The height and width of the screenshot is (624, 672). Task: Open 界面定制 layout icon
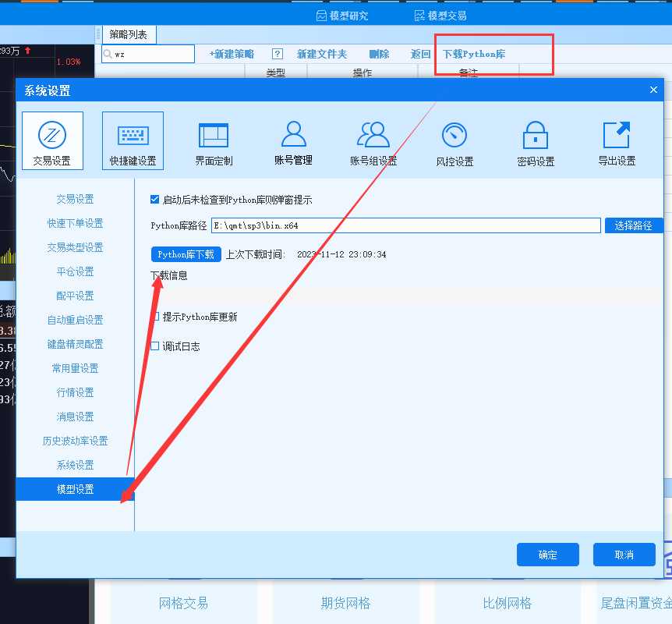214,144
